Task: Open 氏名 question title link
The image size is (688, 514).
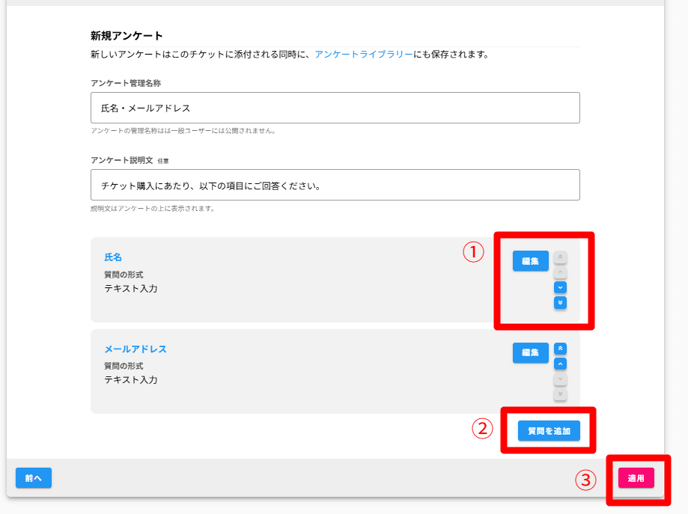Action: coord(113,257)
